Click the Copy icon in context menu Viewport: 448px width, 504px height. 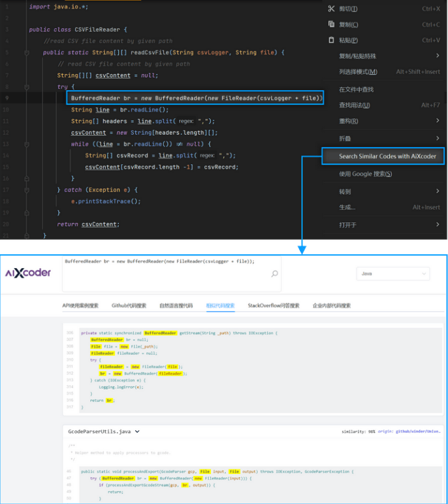click(x=331, y=24)
